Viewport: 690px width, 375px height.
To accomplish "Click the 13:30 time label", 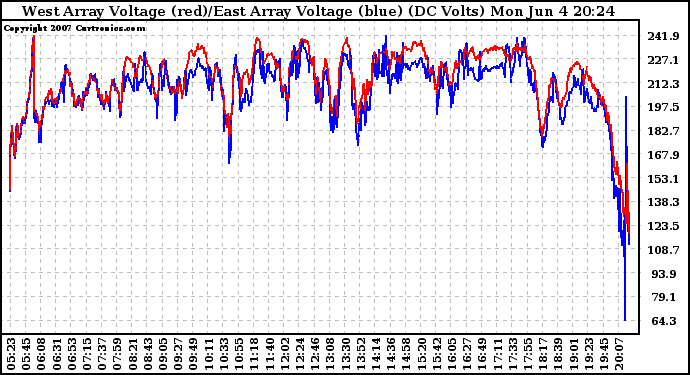I will (x=346, y=354).
